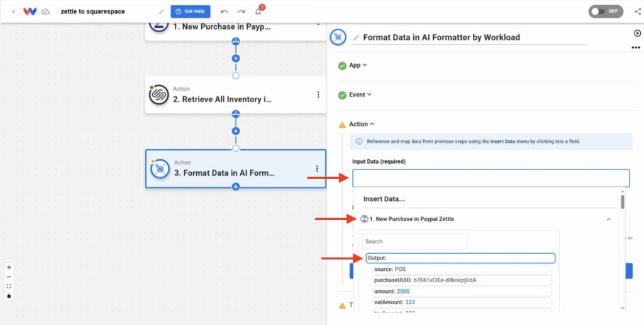This screenshot has width=644, height=325.
Task: Click the Input Data (required) label
Action: click(379, 162)
